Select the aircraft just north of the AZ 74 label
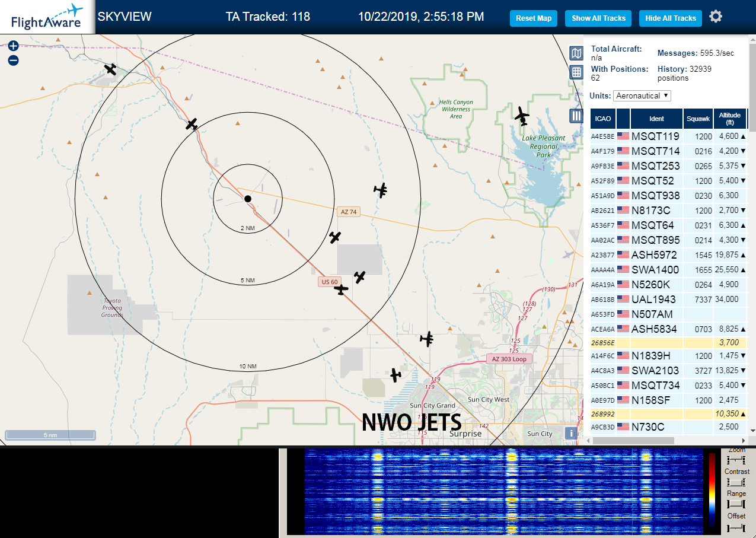 pyautogui.click(x=381, y=190)
